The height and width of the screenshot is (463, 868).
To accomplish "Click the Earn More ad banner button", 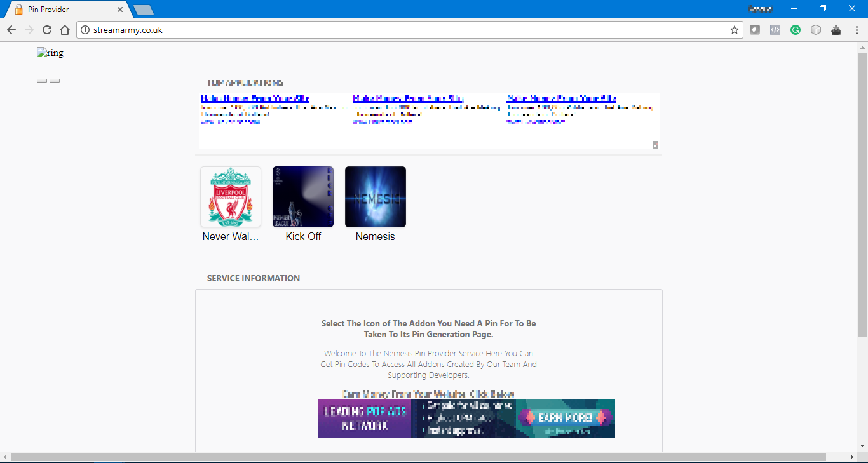I will pos(565,417).
